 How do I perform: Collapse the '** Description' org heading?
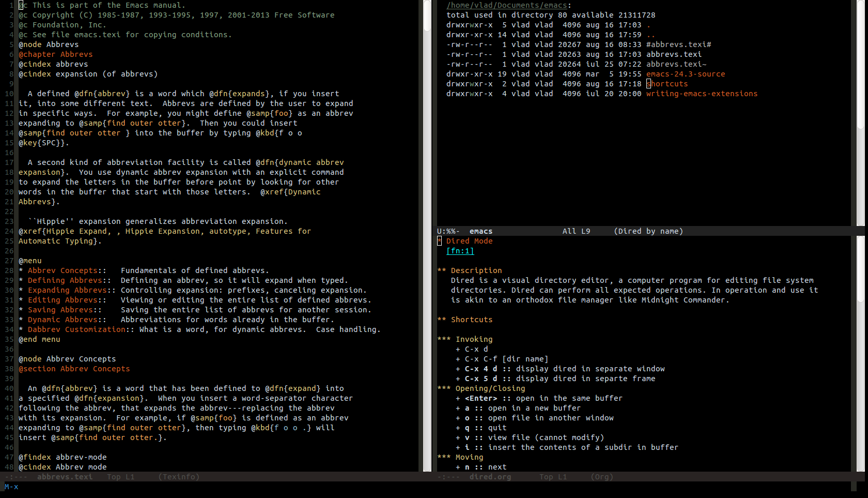[470, 270]
